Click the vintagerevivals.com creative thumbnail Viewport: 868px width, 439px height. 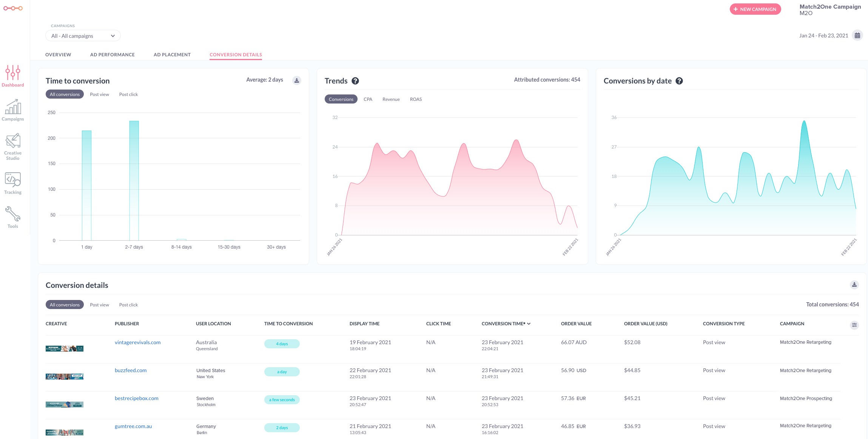pos(65,349)
